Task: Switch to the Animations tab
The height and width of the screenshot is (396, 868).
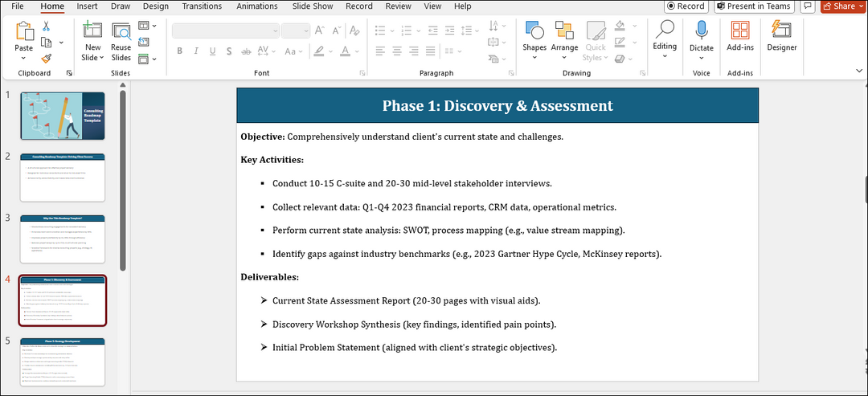Action: coord(257,6)
